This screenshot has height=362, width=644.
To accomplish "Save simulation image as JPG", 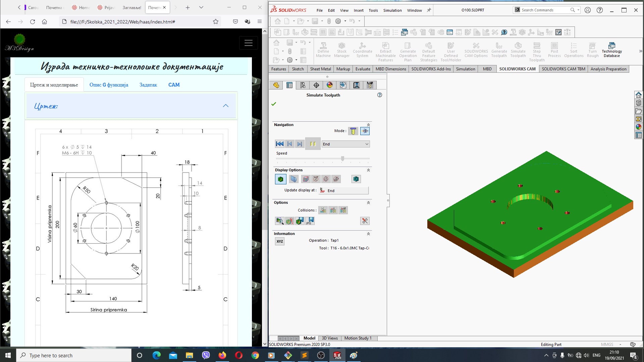I will [x=310, y=221].
